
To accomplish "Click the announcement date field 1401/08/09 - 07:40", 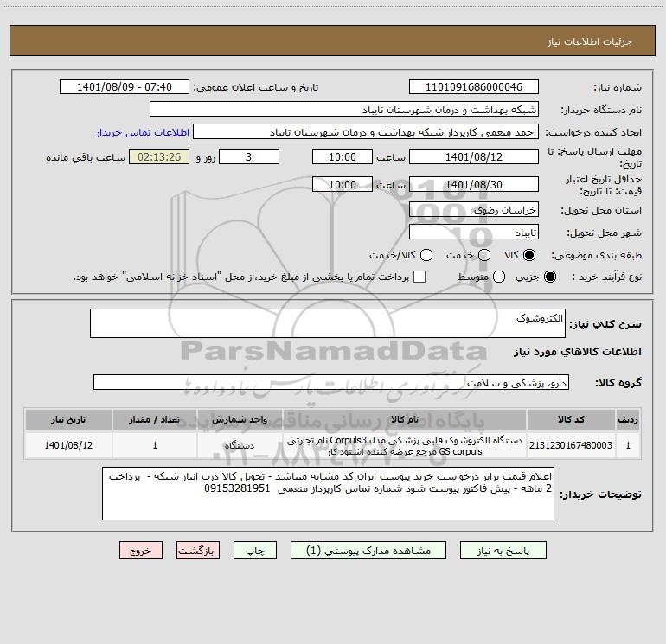I will (x=125, y=87).
